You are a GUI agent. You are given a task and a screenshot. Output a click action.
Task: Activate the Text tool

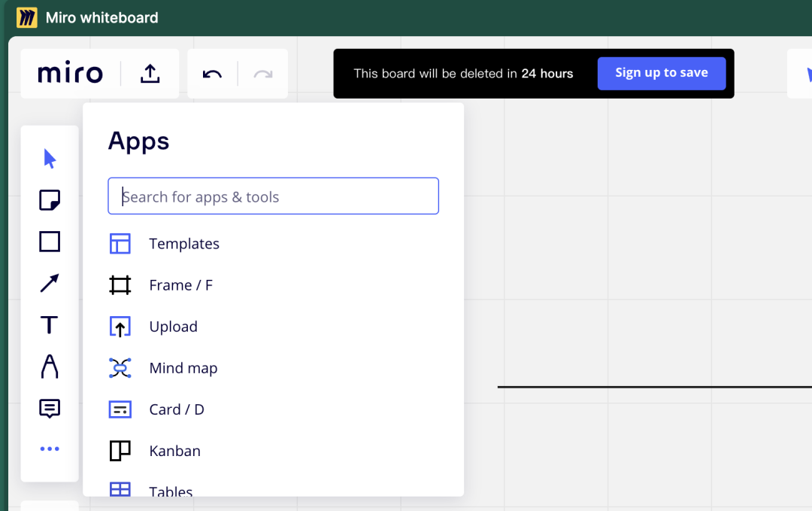[x=50, y=325]
